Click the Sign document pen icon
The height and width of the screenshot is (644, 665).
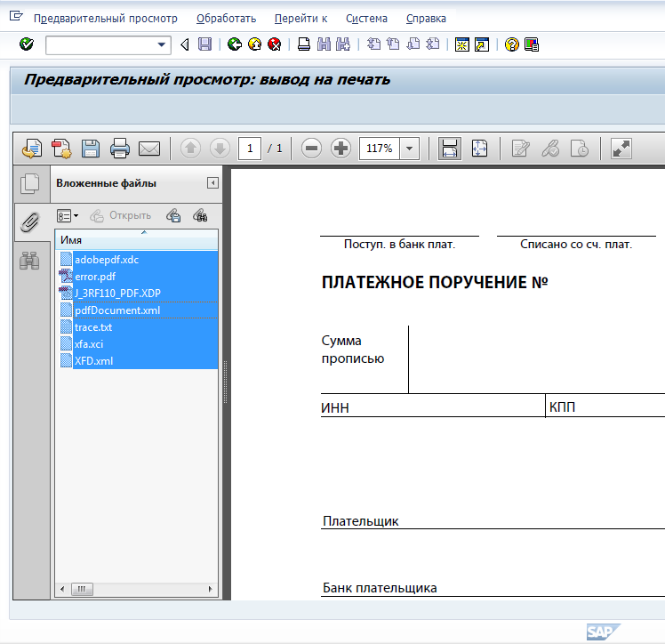click(x=550, y=149)
